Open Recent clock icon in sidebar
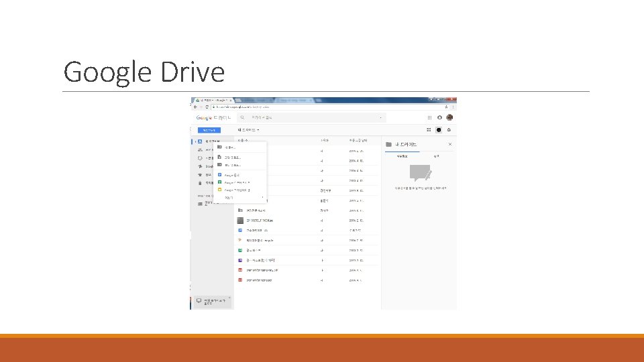 pos(200,158)
